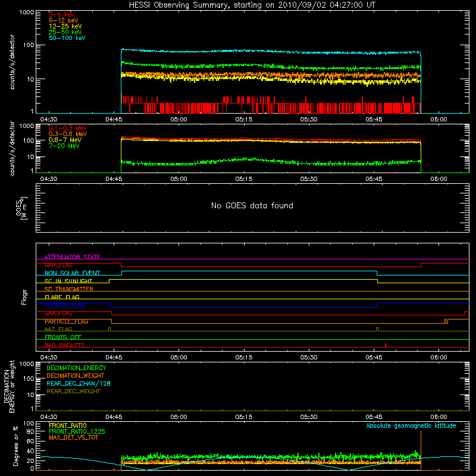Click the ATTENUATOR_STATE flag label
The width and height of the screenshot is (476, 476).
pyautogui.click(x=72, y=257)
